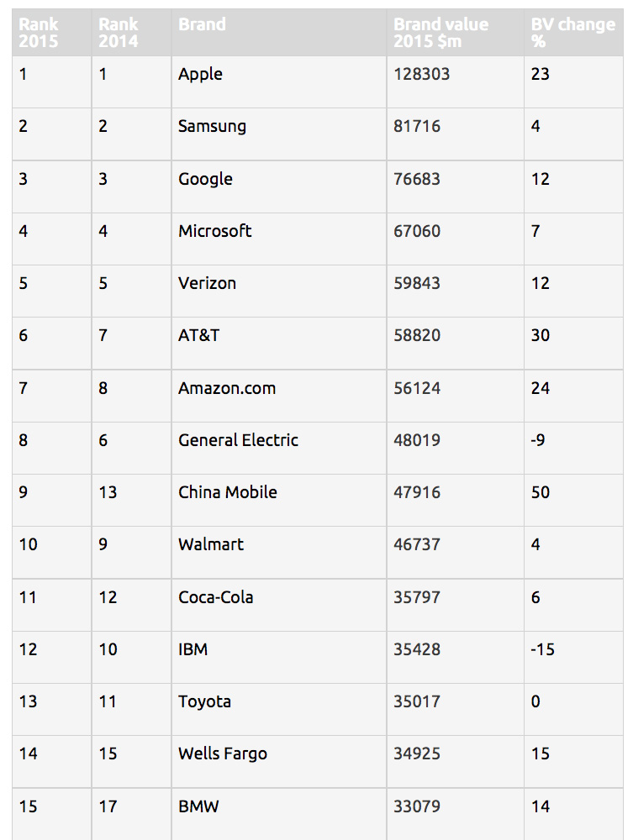Click the China Mobile brand cell
This screenshot has width=633, height=840.
(279, 500)
